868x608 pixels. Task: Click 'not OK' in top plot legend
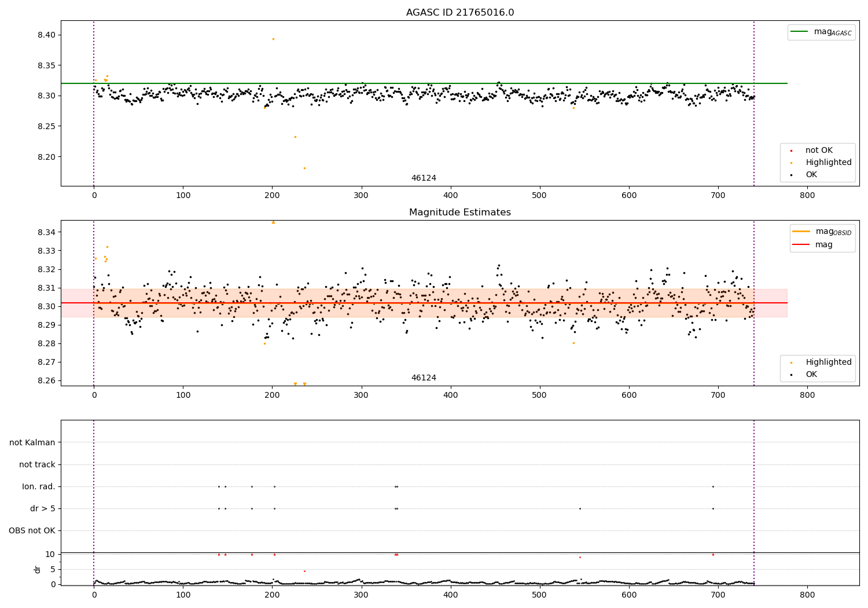point(819,150)
